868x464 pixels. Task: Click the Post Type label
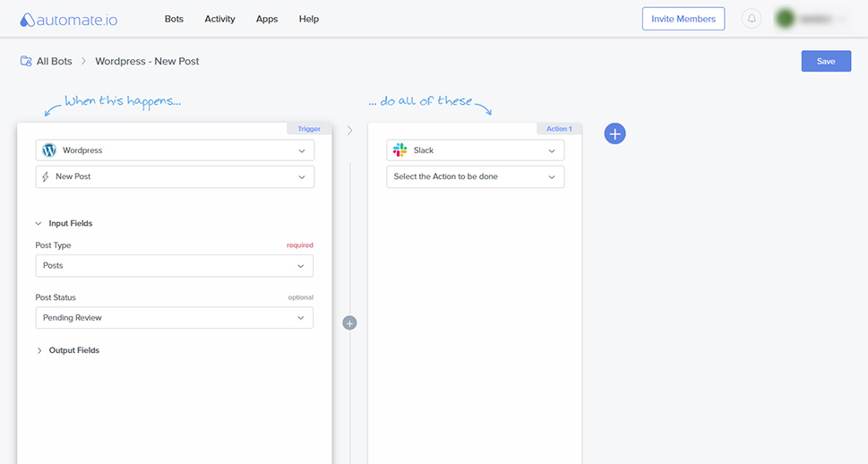coord(53,245)
